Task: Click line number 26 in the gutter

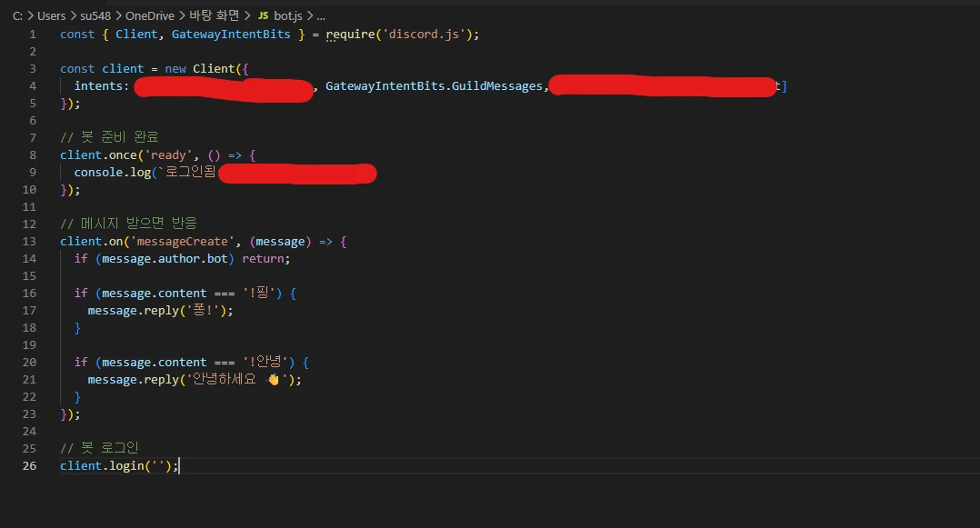Action: 30,466
